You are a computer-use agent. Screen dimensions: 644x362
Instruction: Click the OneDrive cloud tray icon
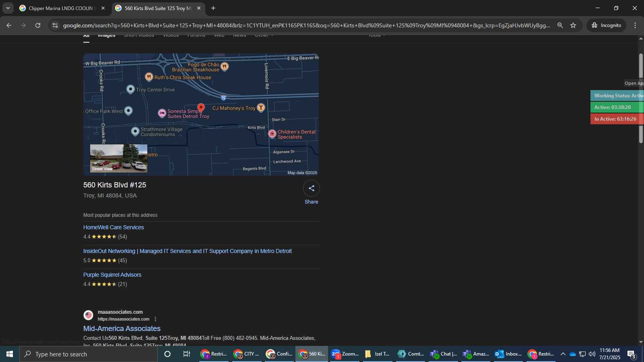[x=573, y=354]
